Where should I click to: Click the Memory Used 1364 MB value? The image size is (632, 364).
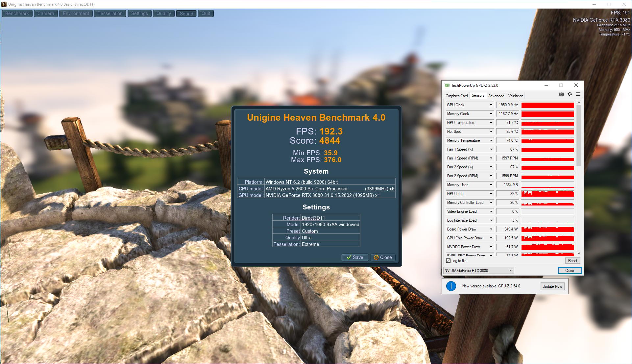point(508,185)
